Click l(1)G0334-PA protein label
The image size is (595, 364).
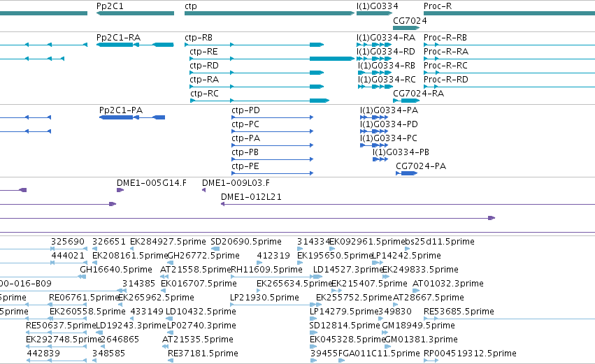[x=389, y=110]
